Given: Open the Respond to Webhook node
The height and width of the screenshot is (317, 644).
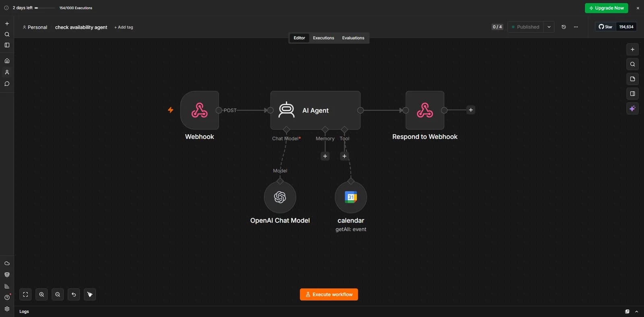Looking at the screenshot, I should point(425,110).
